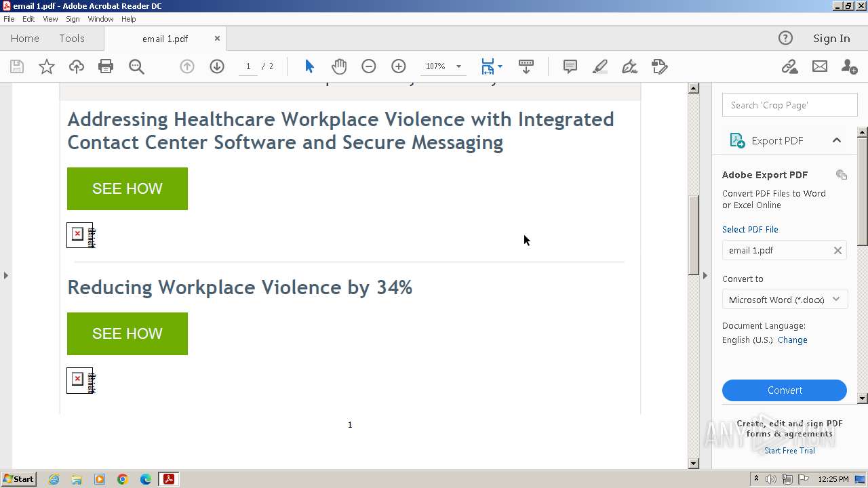Click the document scrollbar down arrow
Screen dimensions: 868x488
[x=694, y=464]
